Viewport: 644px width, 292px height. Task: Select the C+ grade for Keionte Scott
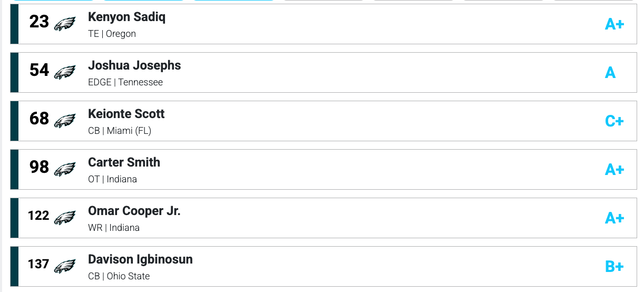click(614, 121)
